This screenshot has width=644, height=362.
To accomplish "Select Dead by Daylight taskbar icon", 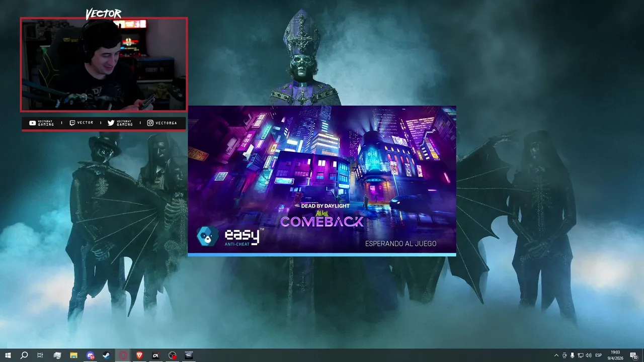I will 189,355.
